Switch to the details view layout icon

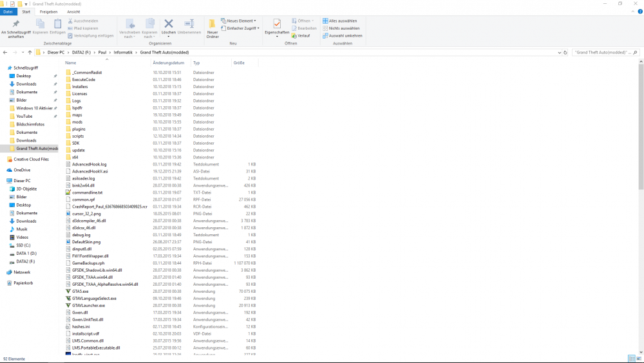(x=632, y=359)
